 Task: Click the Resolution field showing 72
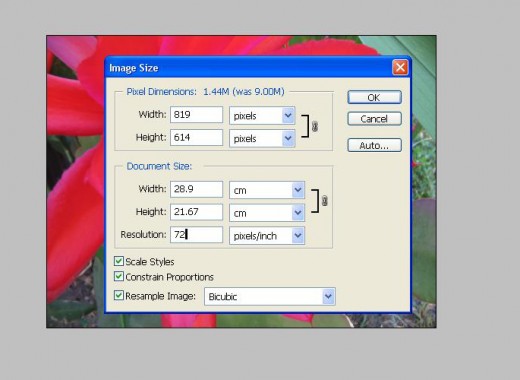[x=196, y=235]
